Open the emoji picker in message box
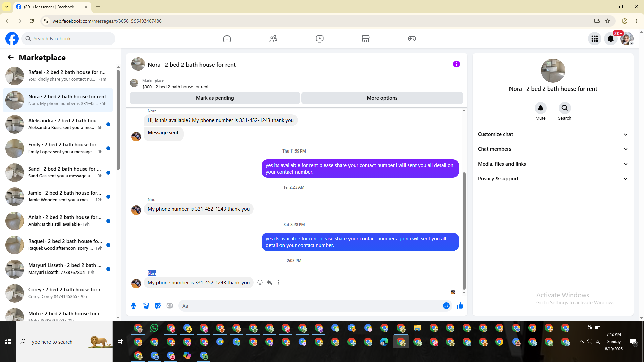The width and height of the screenshot is (644, 362). coord(446,306)
